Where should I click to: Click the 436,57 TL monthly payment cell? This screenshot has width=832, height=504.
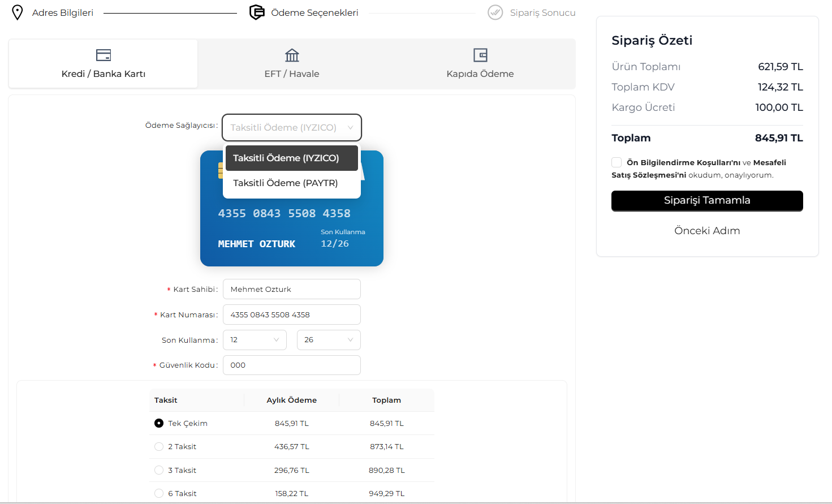click(292, 446)
